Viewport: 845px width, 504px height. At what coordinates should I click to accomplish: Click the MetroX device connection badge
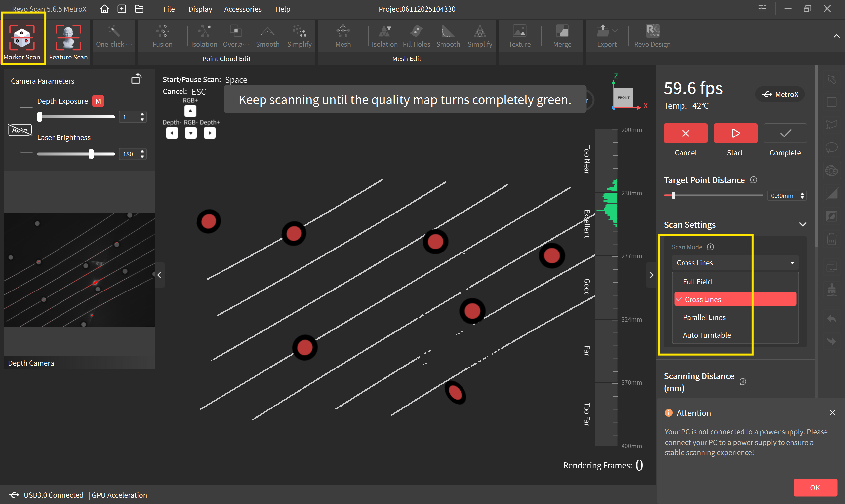tap(780, 94)
